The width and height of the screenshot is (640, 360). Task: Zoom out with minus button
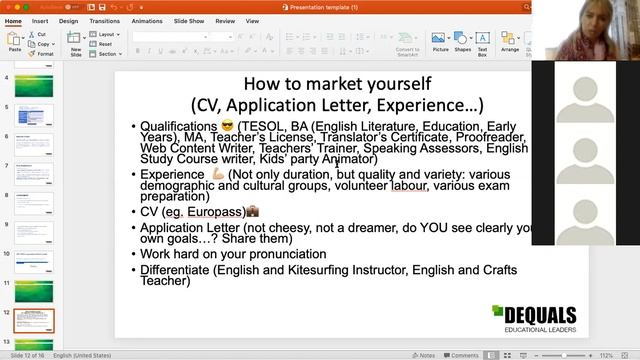[x=536, y=356]
